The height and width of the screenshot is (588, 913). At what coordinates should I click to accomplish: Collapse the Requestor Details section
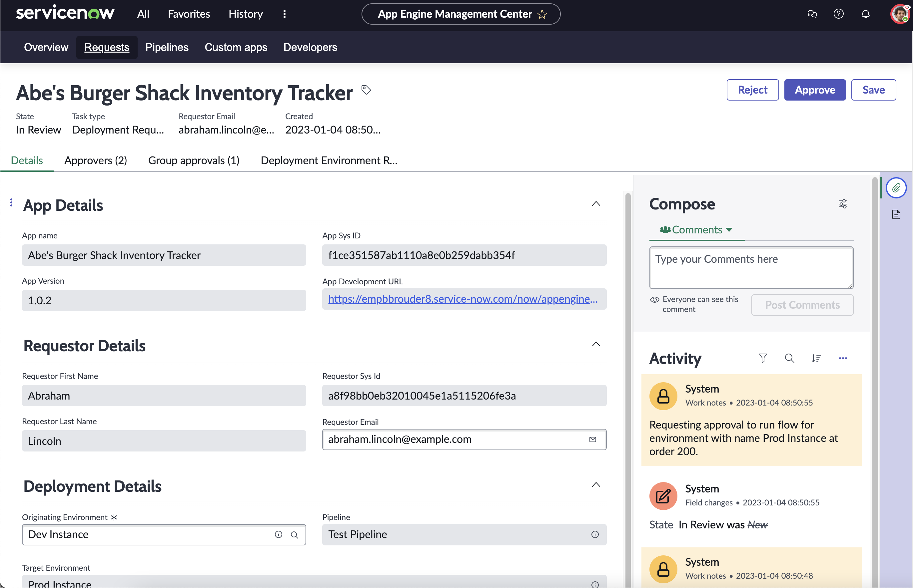click(x=596, y=344)
